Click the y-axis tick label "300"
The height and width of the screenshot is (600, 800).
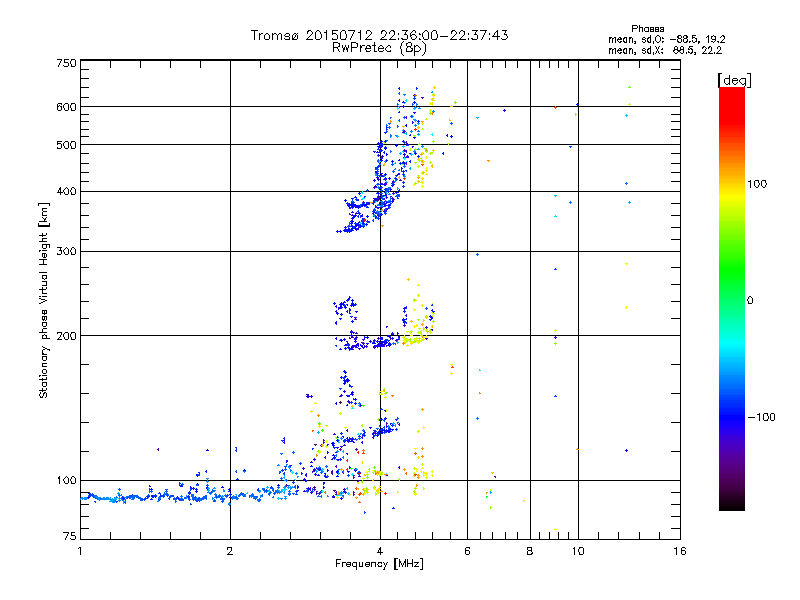click(x=66, y=251)
